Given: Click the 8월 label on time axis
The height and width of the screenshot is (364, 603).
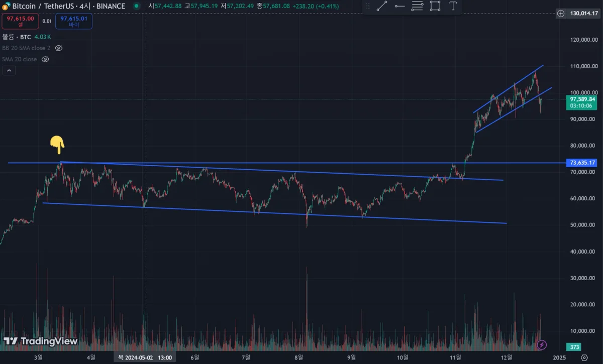Looking at the screenshot, I should pyautogui.click(x=298, y=357).
